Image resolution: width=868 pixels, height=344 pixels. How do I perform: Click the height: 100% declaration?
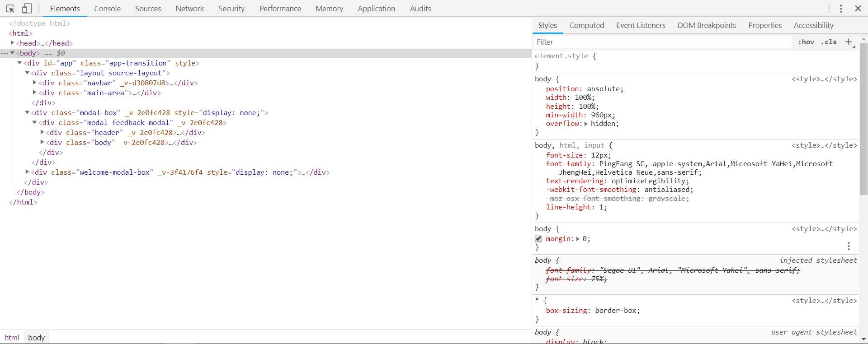tap(572, 107)
